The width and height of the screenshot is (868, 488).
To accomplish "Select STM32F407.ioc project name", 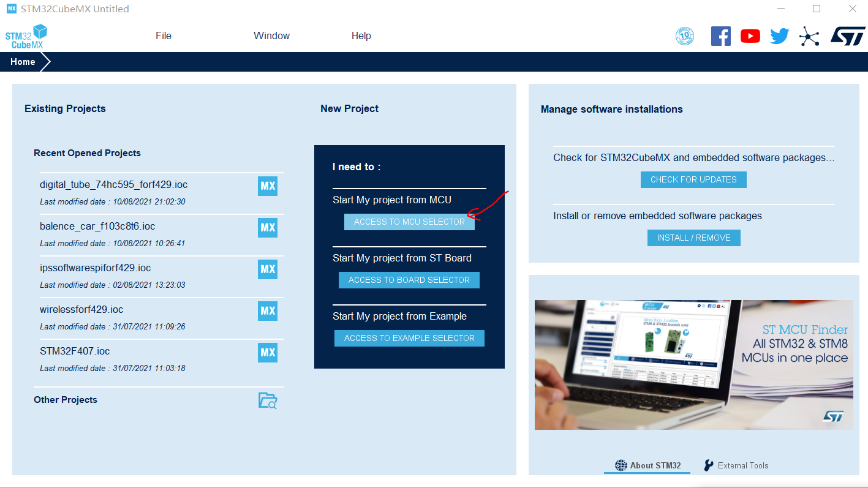I will click(x=75, y=351).
